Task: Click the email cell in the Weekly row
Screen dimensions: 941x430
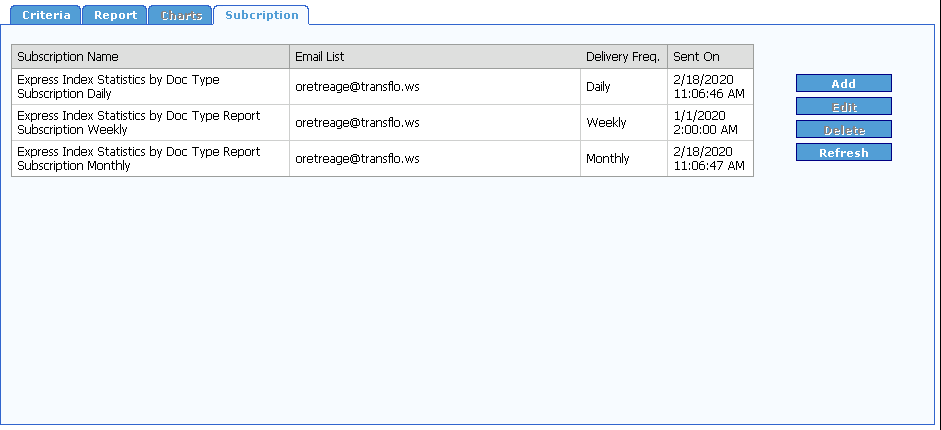Action: [x=435, y=122]
